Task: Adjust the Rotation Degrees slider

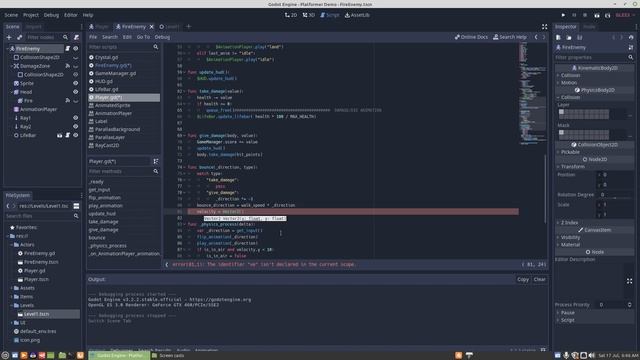Action: (x=615, y=198)
